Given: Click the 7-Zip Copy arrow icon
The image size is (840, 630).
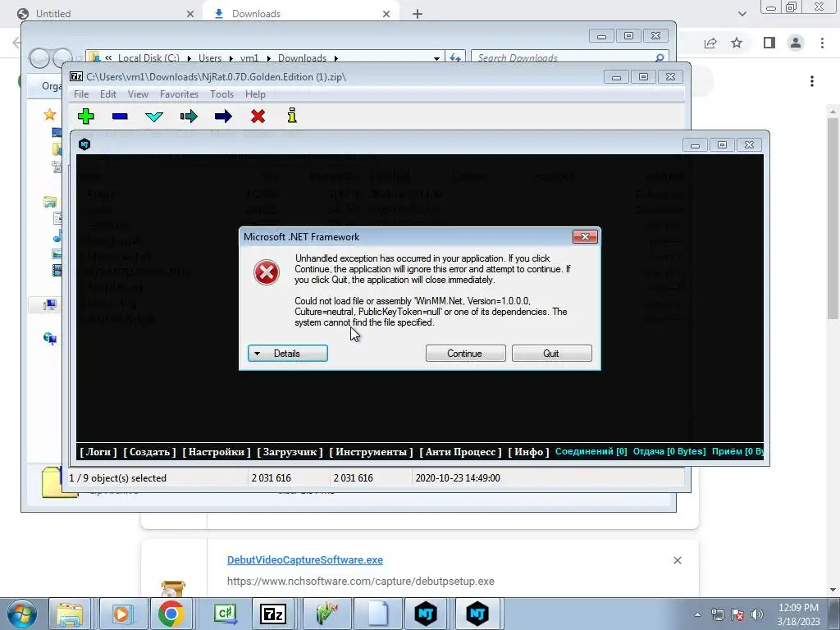Looking at the screenshot, I should (x=189, y=116).
